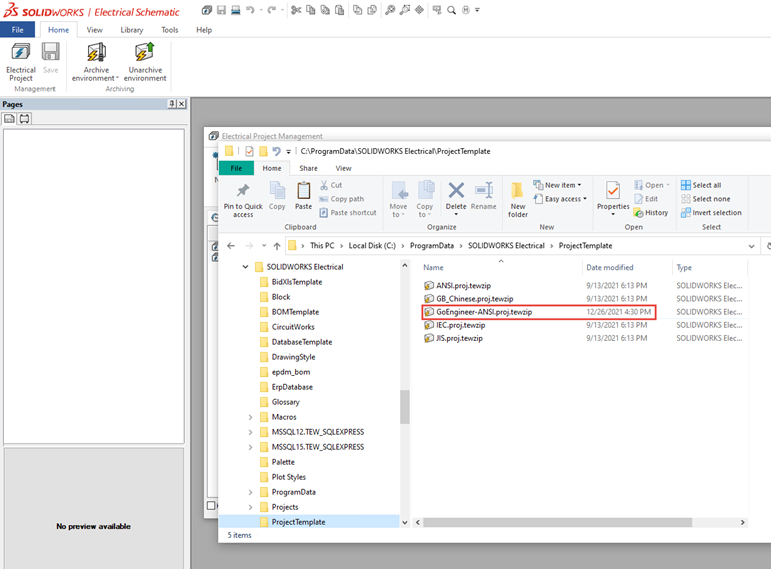This screenshot has height=569, width=771.
Task: Click the print icon in quick access toolbar
Action: 236,10
